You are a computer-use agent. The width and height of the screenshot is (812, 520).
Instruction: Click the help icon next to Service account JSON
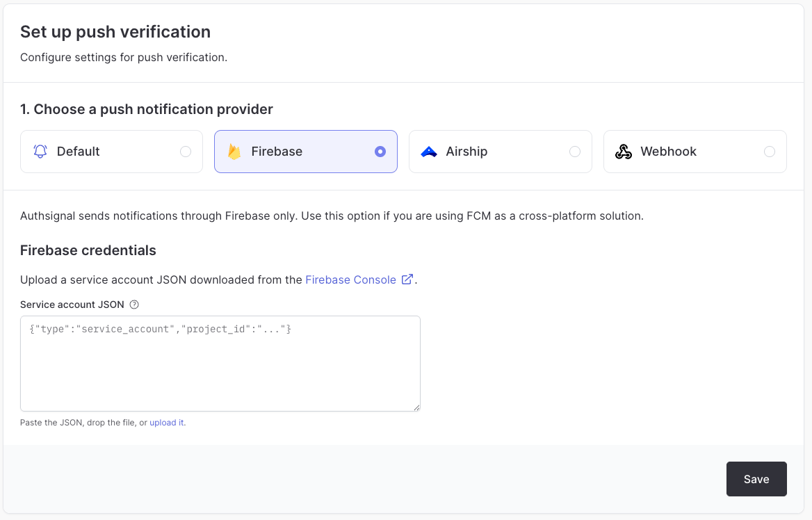[134, 304]
